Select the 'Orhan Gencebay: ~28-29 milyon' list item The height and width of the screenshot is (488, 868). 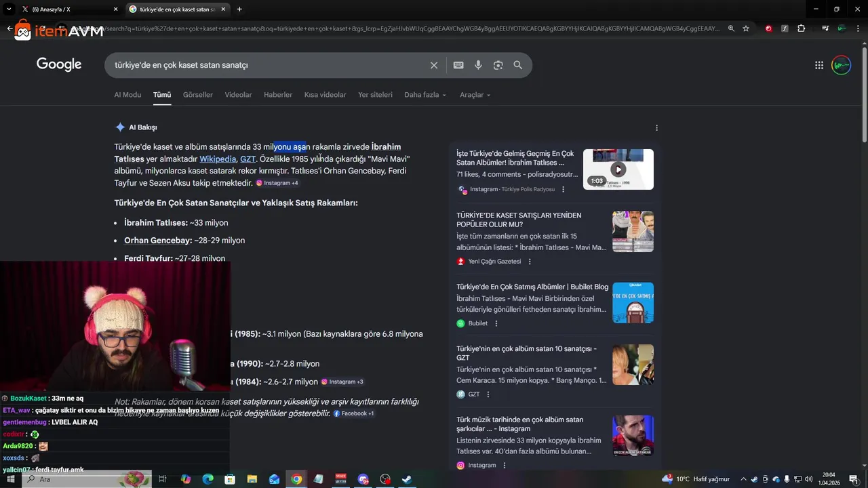click(x=184, y=240)
